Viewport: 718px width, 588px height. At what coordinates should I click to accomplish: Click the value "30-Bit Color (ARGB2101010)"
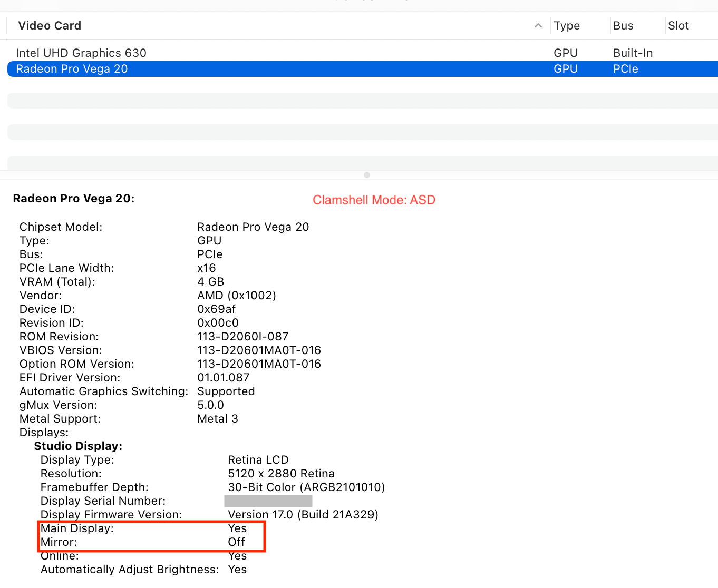[306, 487]
